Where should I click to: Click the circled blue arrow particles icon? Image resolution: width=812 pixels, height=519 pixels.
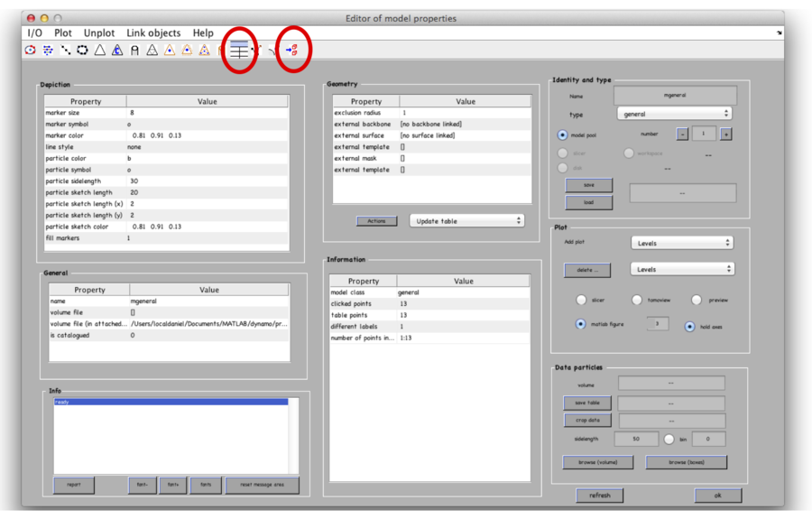[x=293, y=51]
